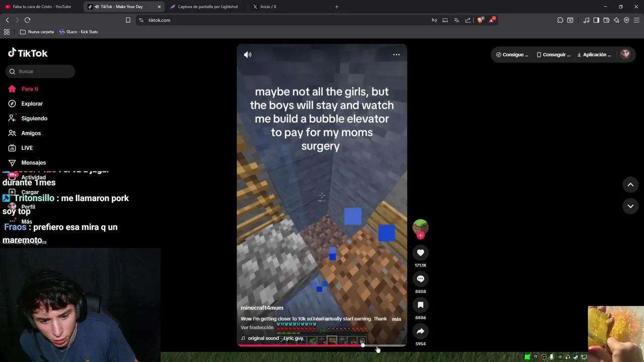
Task: Click the Steam icon in the taskbar tray
Action: (x=576, y=357)
